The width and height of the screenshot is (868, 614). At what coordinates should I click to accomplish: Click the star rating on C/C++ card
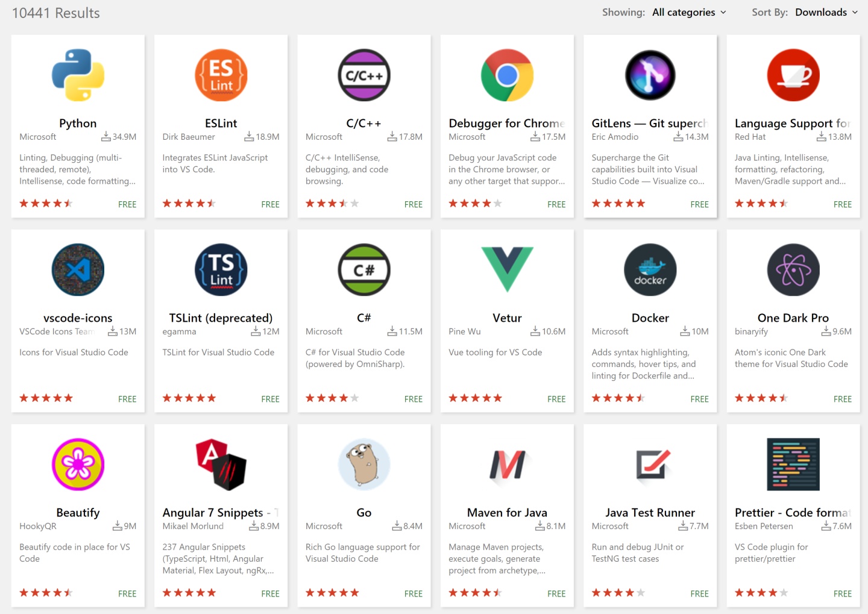332,204
